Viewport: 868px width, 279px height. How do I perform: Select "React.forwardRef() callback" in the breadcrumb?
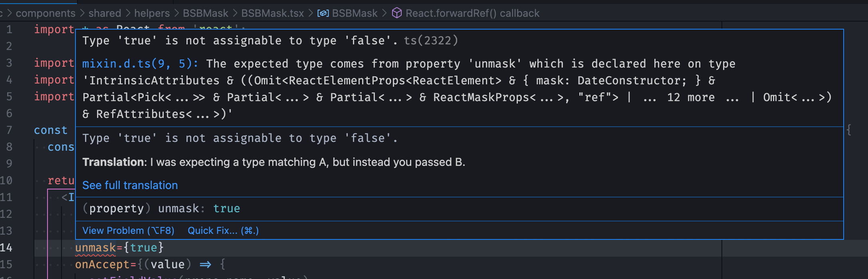[x=472, y=13]
